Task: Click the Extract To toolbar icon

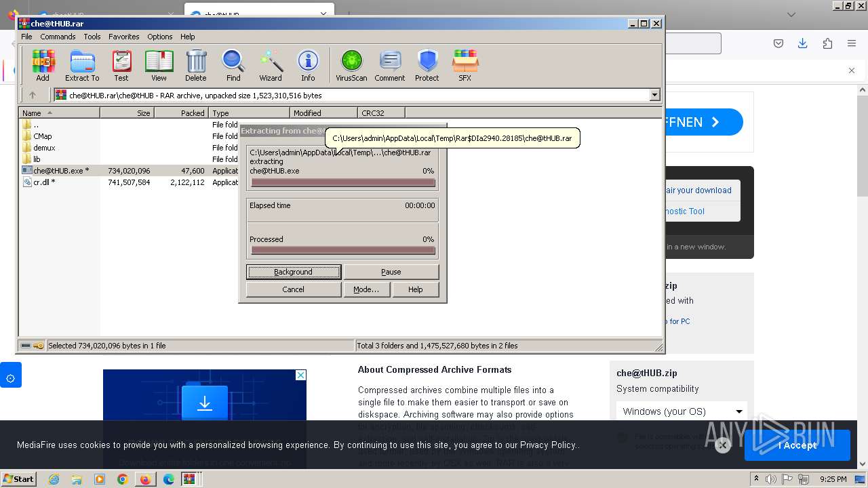Action: (82, 66)
